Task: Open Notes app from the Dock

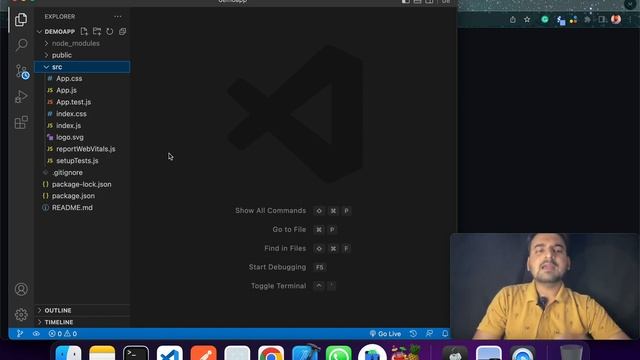Action: point(102,353)
